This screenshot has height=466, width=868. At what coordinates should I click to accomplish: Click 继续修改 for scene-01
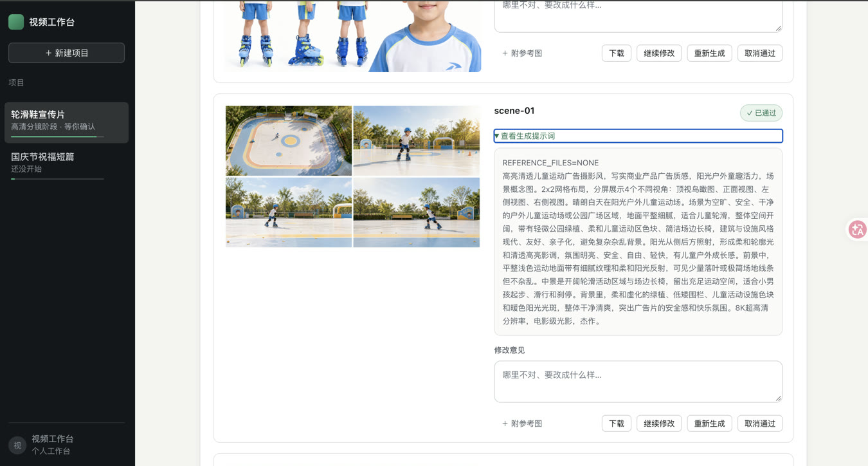click(x=659, y=424)
